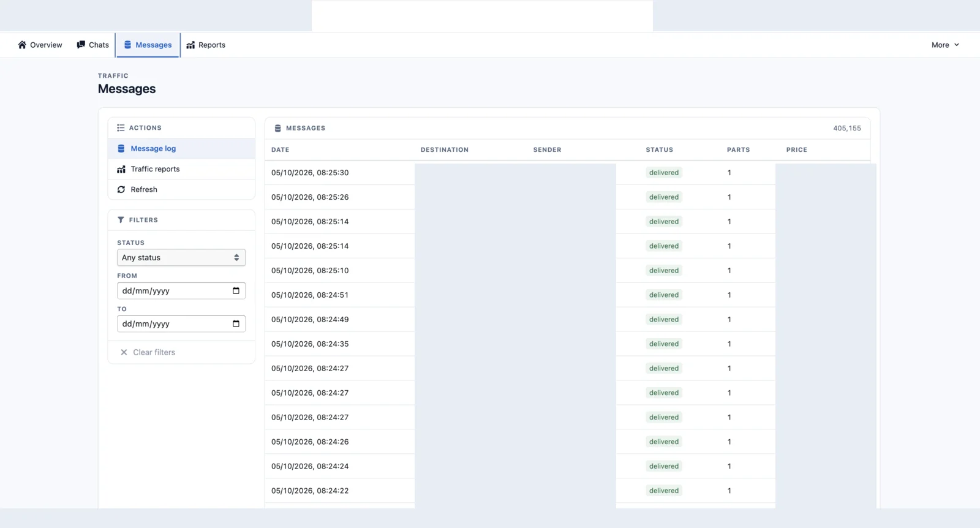The height and width of the screenshot is (528, 980).
Task: Click the Filters funnel icon
Action: coord(121,220)
